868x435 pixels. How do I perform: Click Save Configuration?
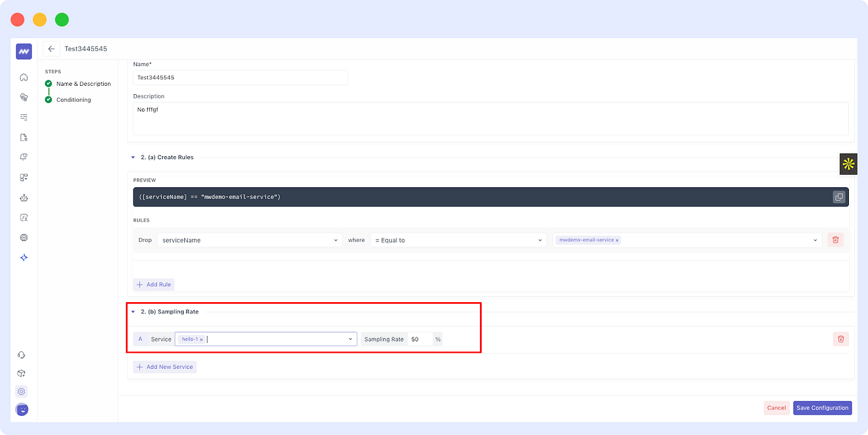[x=822, y=408]
